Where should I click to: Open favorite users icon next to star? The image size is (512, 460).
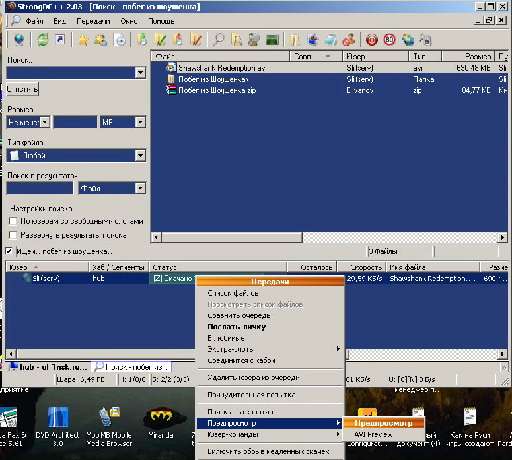pyautogui.click(x=101, y=40)
